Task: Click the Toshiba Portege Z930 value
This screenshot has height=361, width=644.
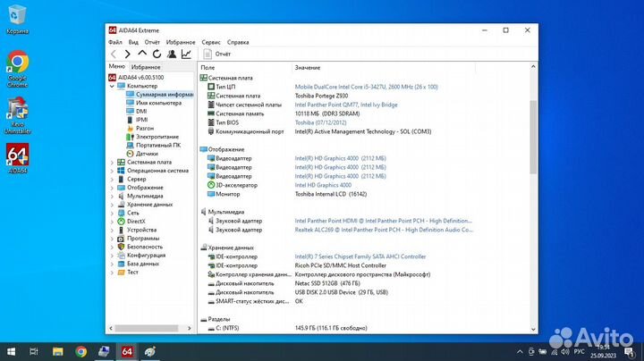Action: [321, 96]
